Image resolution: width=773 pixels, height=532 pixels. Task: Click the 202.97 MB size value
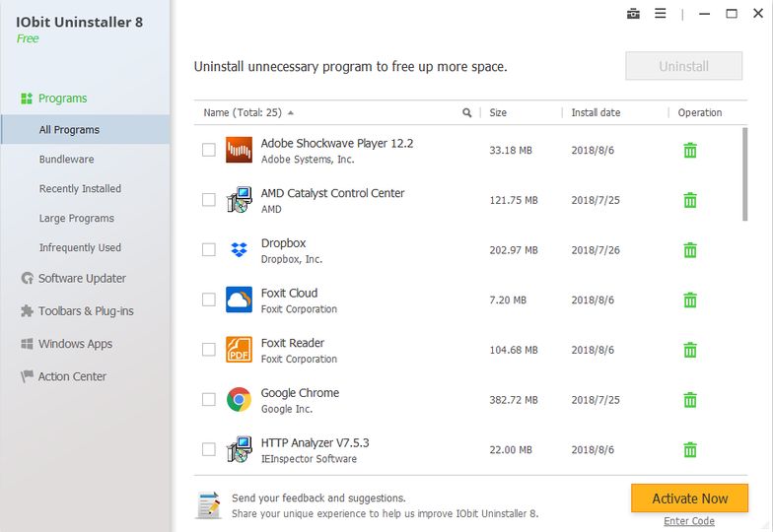pyautogui.click(x=513, y=250)
